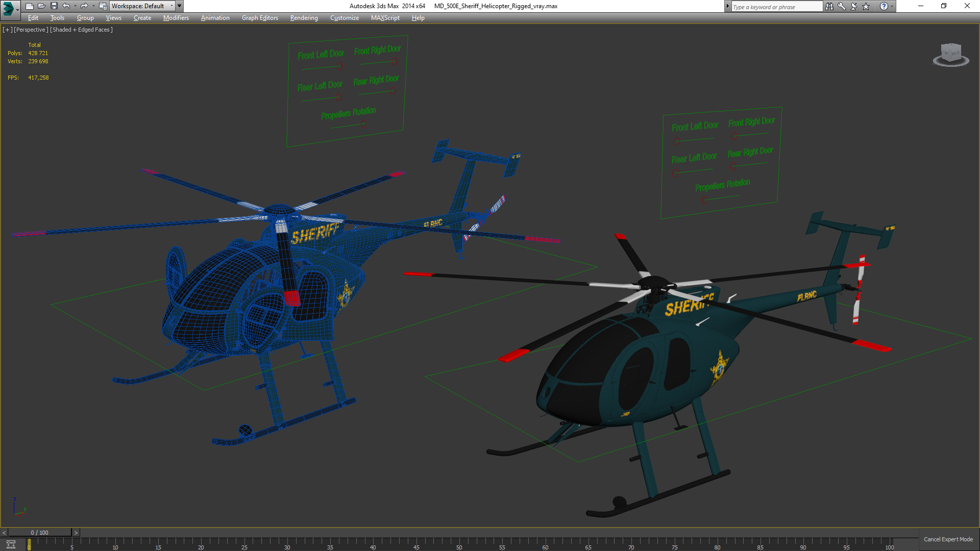The width and height of the screenshot is (980, 551).
Task: Click the Help question mark icon
Action: click(884, 6)
